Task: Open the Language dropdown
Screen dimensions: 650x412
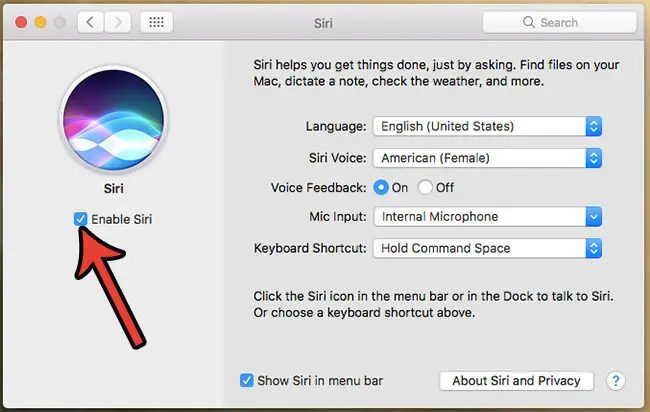Action: (488, 126)
